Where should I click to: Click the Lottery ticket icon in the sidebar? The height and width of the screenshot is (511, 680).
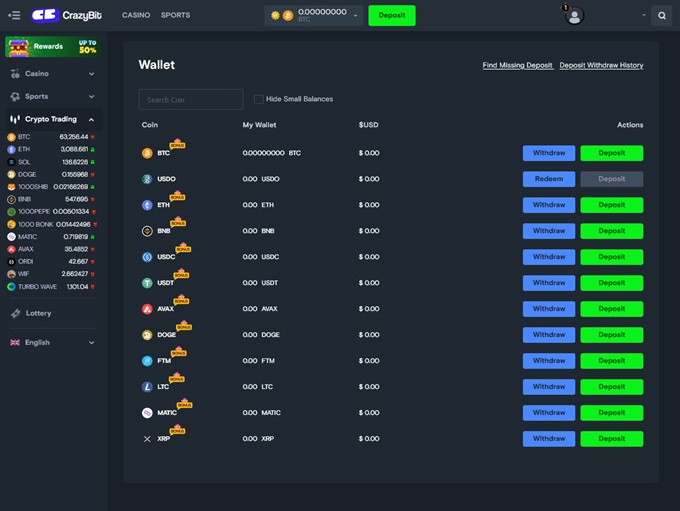click(x=16, y=313)
